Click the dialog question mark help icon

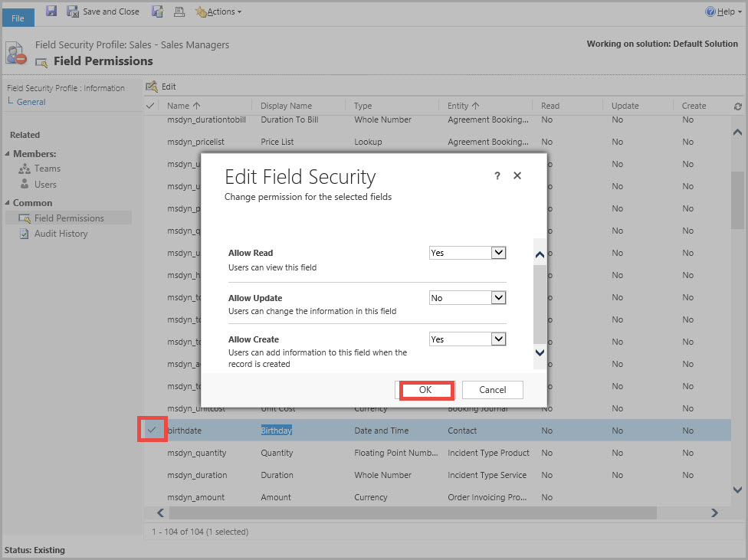(497, 176)
